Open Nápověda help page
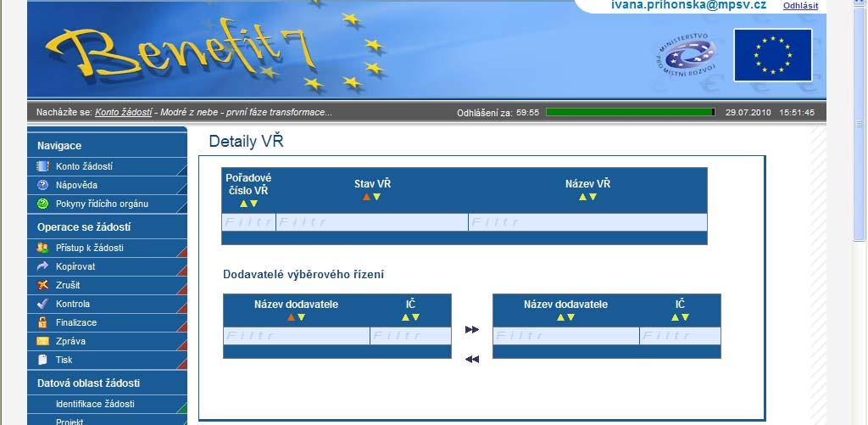Image resolution: width=868 pixels, height=425 pixels. point(107,185)
